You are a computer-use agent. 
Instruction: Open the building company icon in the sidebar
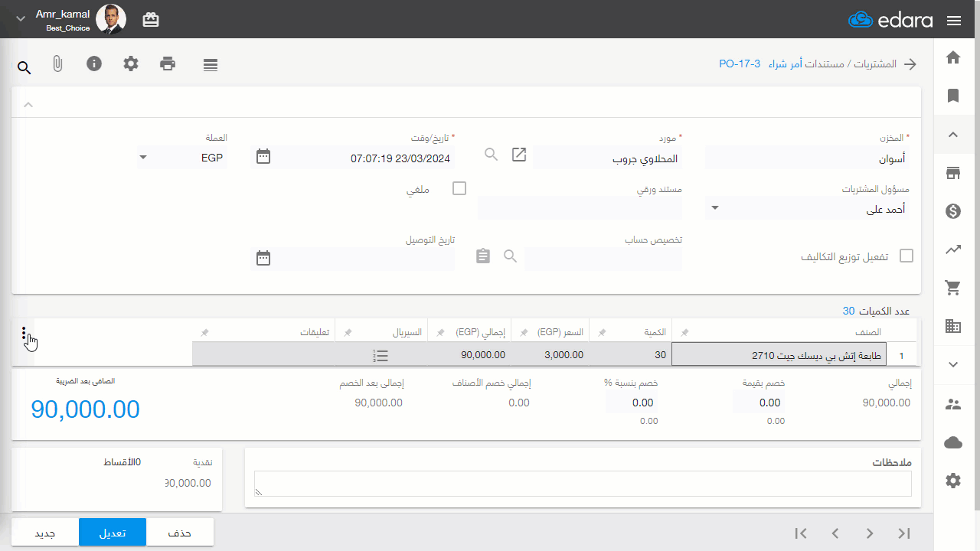[x=953, y=326]
